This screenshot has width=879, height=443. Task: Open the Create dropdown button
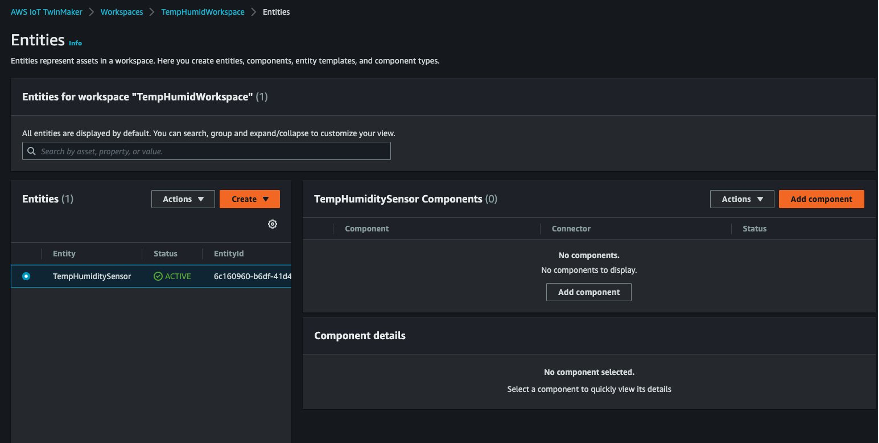249,199
